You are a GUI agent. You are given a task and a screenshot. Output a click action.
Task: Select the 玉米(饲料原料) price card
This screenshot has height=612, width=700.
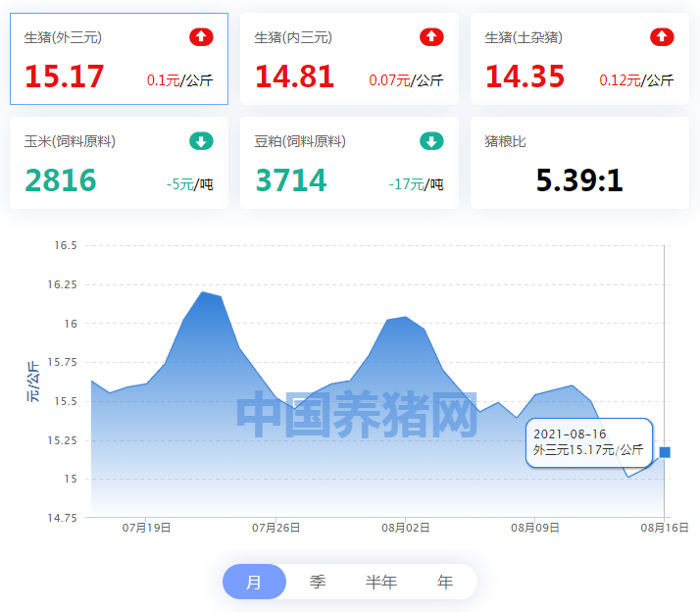[x=120, y=163]
